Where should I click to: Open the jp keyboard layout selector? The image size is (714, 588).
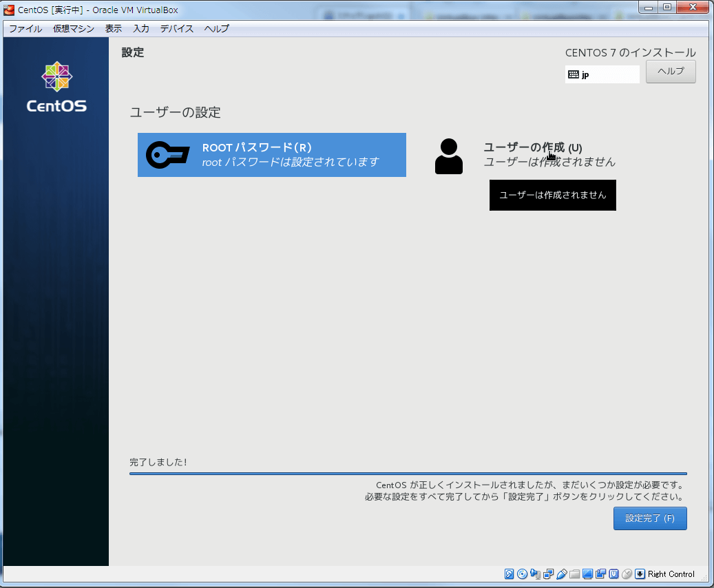coord(602,74)
